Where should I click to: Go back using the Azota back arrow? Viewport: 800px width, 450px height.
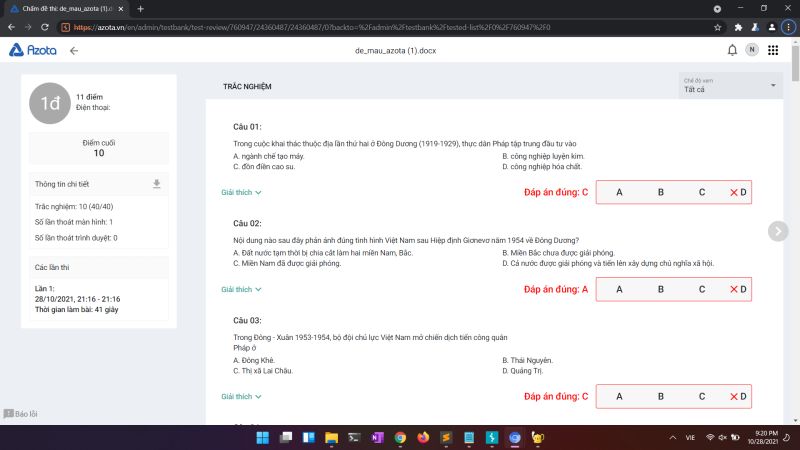(x=74, y=51)
